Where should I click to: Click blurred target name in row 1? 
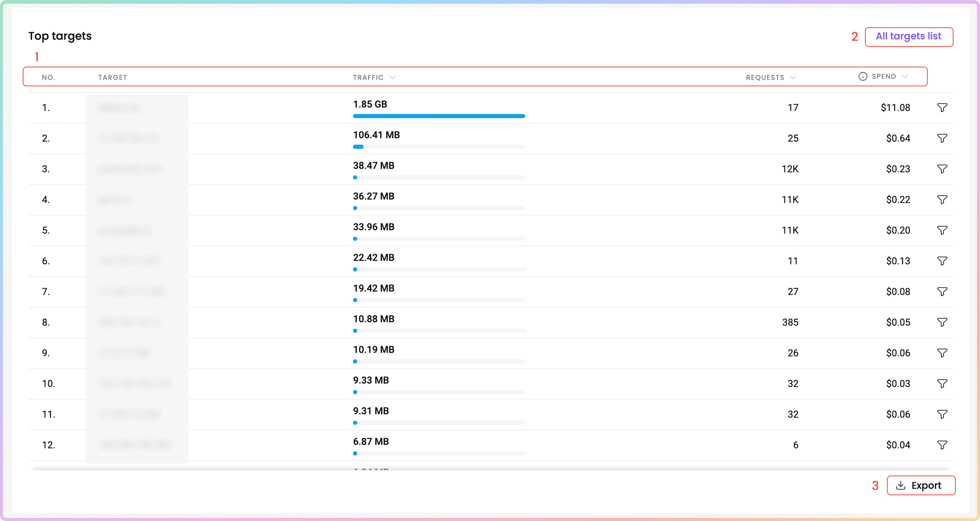click(119, 108)
